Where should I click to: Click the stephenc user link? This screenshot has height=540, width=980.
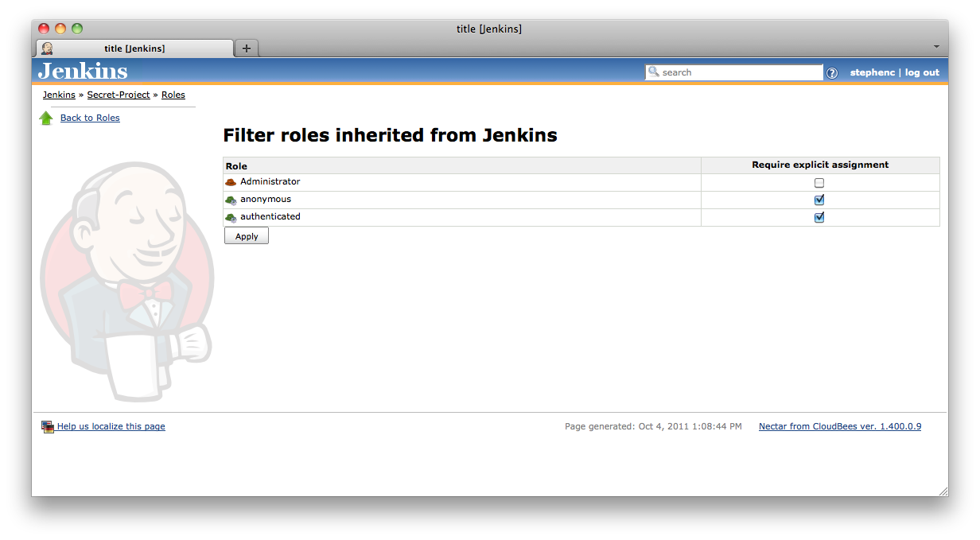point(873,72)
